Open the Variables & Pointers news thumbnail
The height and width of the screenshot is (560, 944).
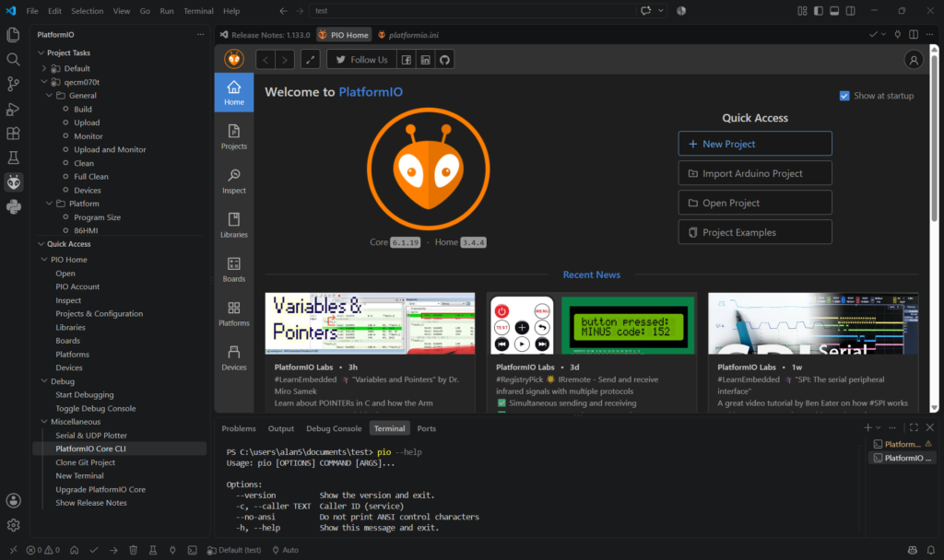[370, 323]
